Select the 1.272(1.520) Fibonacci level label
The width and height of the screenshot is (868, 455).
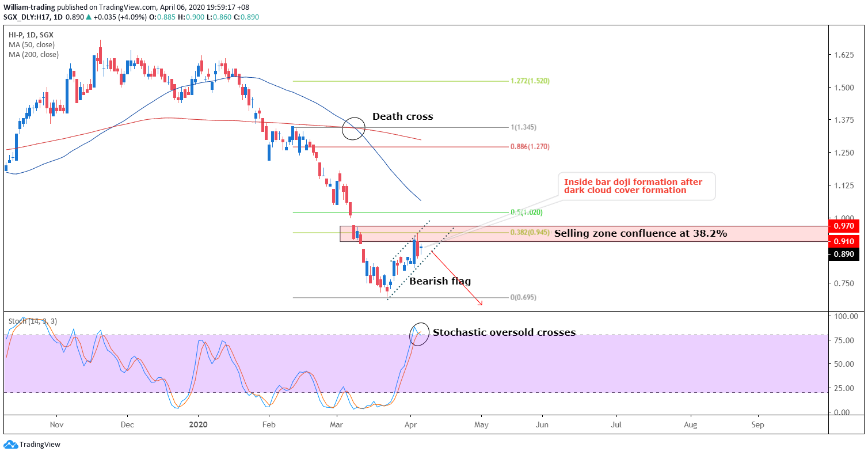point(530,81)
